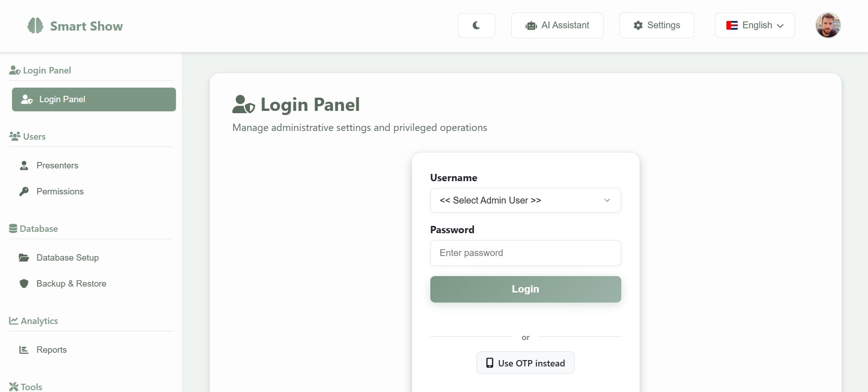Click the Tools section header icon
The image size is (868, 392).
click(x=14, y=387)
